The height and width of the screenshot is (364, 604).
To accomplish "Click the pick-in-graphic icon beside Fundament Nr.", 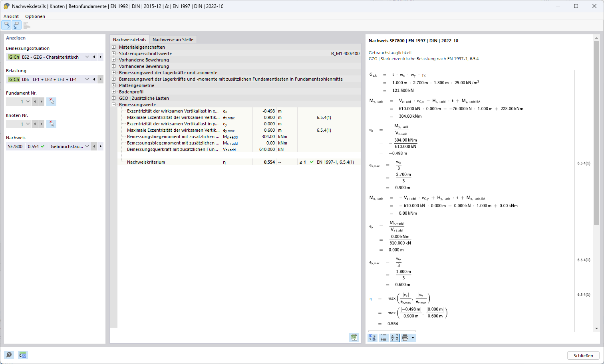I will click(51, 102).
